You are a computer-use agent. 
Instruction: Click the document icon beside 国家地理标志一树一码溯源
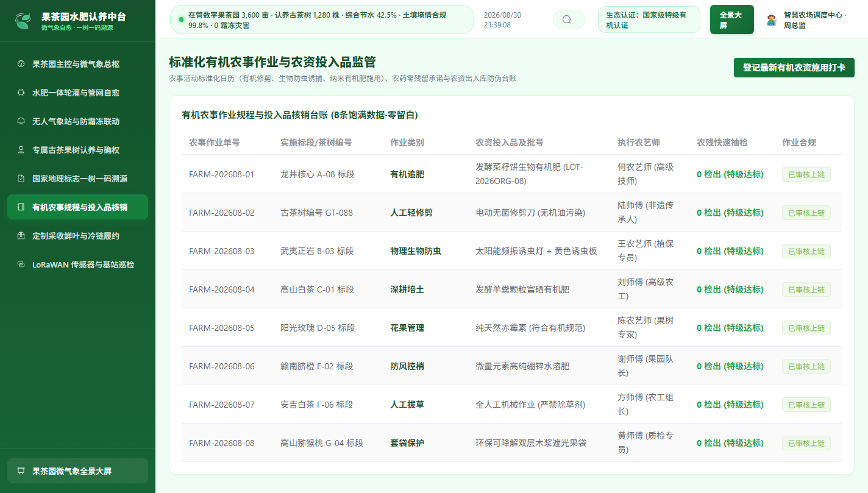click(x=21, y=179)
